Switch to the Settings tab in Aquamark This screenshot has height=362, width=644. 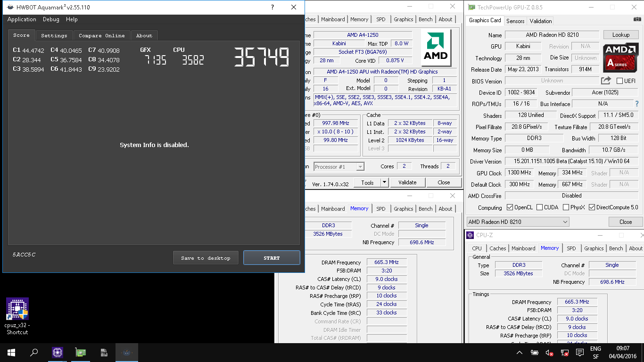[x=54, y=35]
